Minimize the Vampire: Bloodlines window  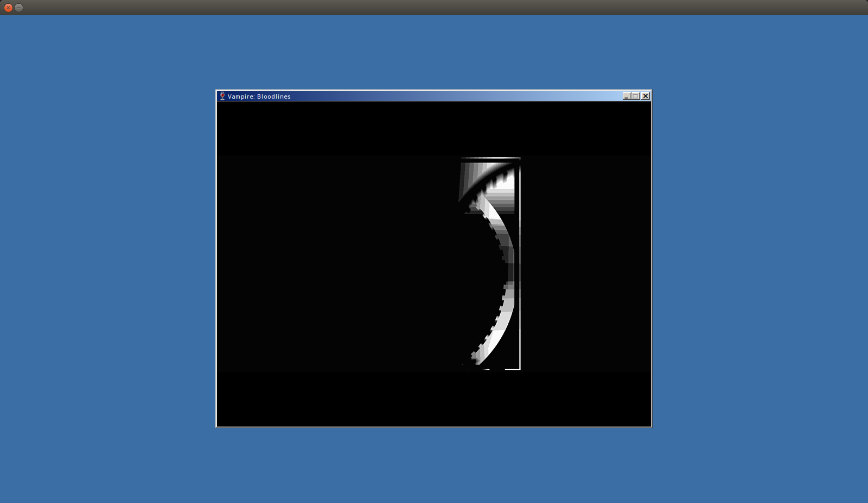627,96
